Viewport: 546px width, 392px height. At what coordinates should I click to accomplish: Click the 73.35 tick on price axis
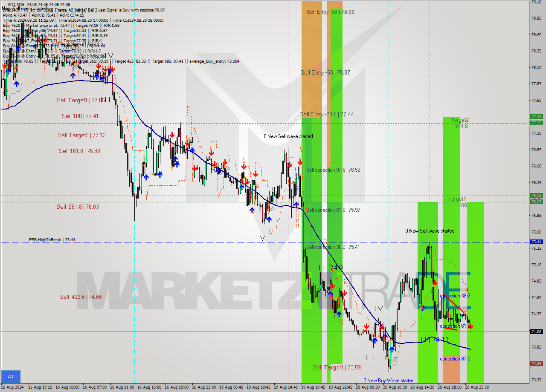click(x=536, y=380)
